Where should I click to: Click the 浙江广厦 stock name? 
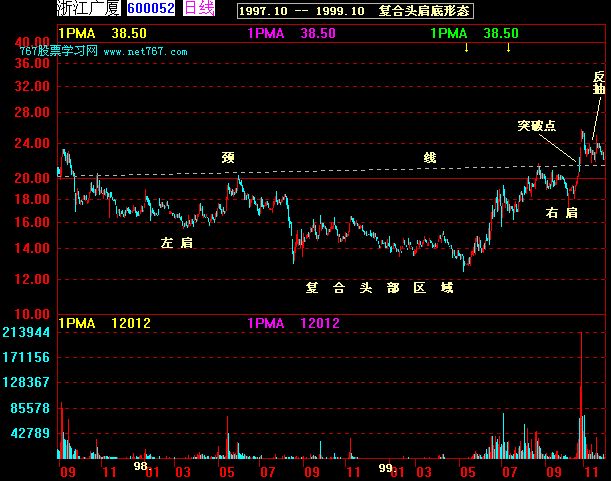point(89,8)
